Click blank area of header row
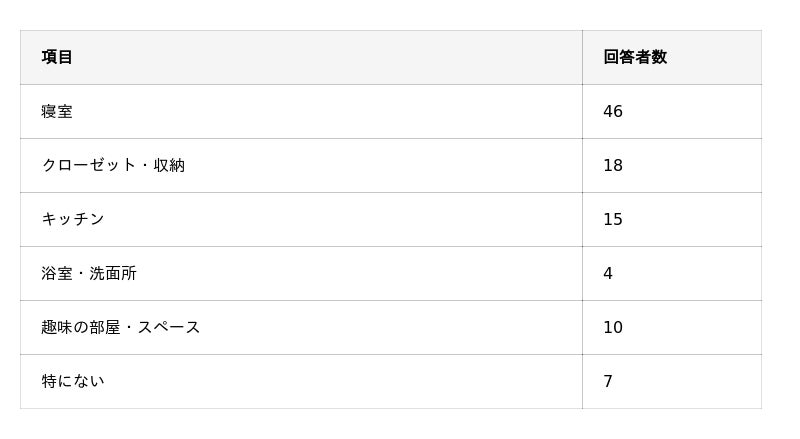Image resolution: width=800 pixels, height=439 pixels. [327, 57]
